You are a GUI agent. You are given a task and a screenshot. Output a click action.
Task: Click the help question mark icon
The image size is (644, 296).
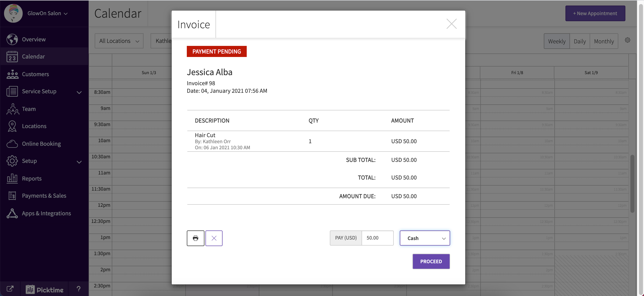(78, 288)
